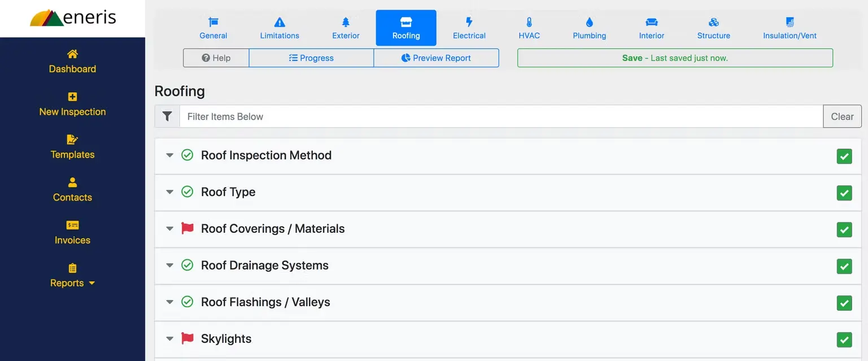
Task: Open the Exterior tab
Action: point(346,28)
